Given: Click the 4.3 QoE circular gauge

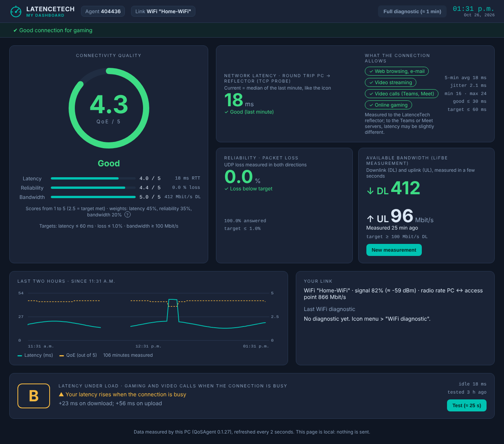Looking at the screenshot, I should click(x=109, y=108).
